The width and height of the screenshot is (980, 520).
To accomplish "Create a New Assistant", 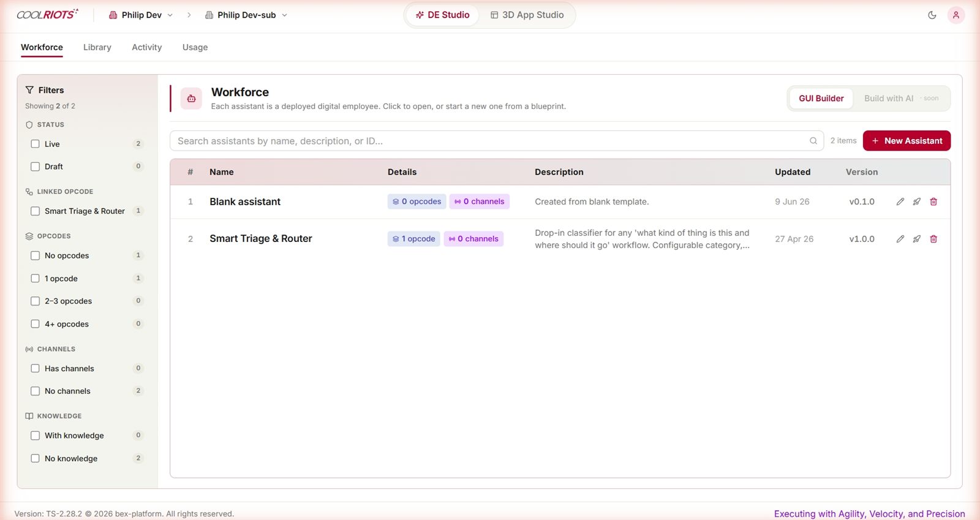I will [x=907, y=141].
